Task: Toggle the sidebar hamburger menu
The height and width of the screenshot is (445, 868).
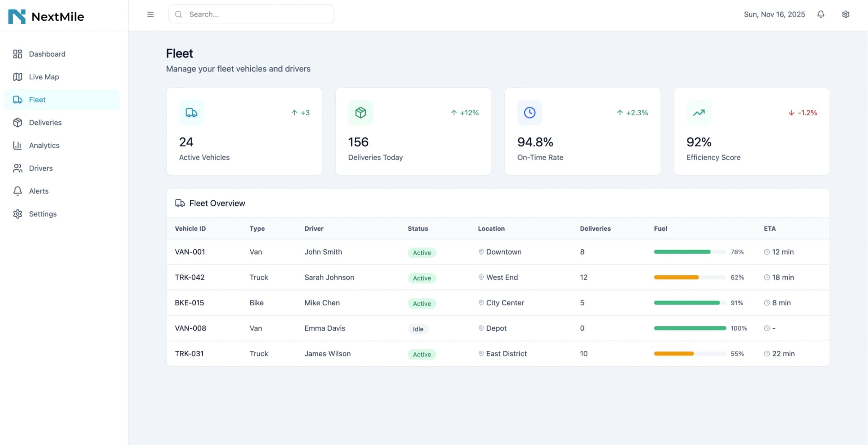Action: pyautogui.click(x=150, y=14)
